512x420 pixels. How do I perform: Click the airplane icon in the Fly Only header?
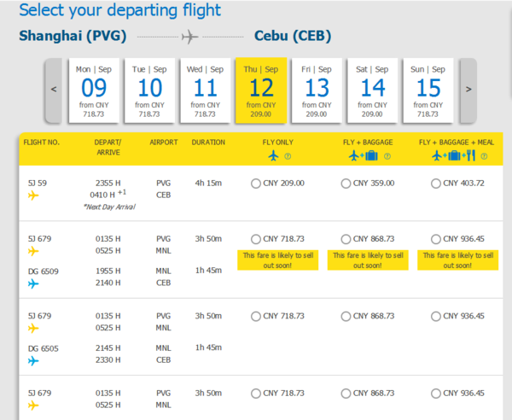(x=274, y=155)
